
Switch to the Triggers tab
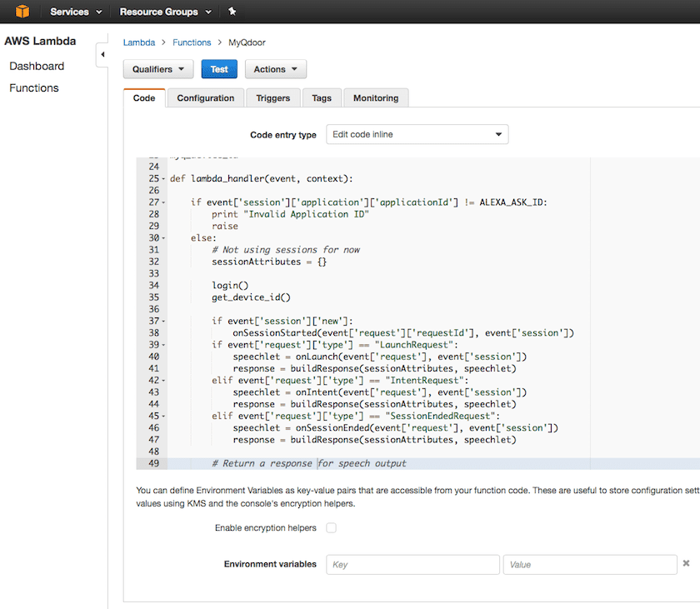coord(273,98)
